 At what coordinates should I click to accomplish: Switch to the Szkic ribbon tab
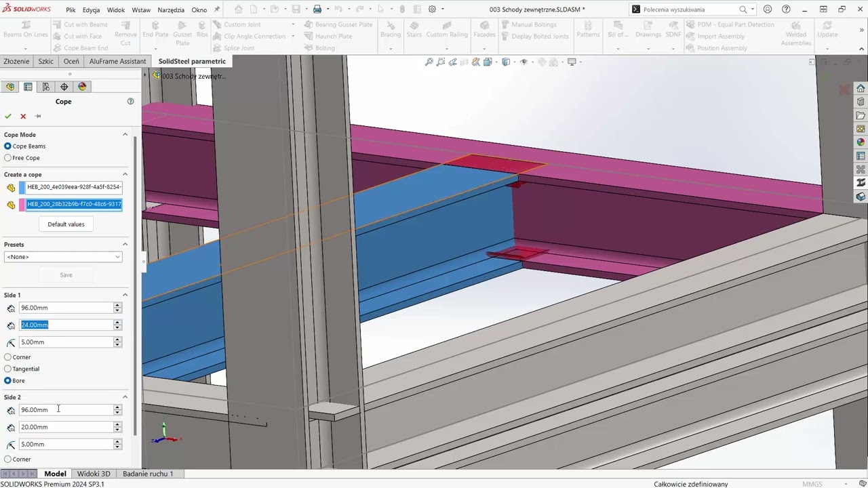45,61
